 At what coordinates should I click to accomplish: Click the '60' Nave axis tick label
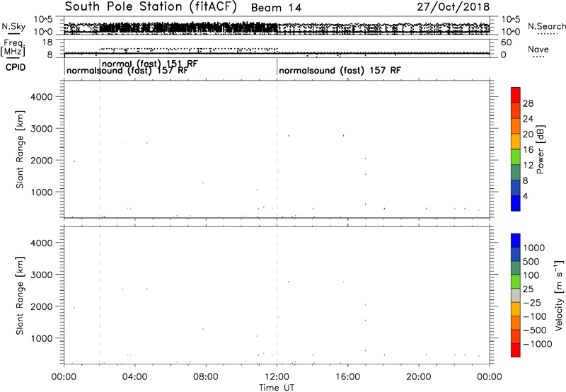click(x=506, y=42)
